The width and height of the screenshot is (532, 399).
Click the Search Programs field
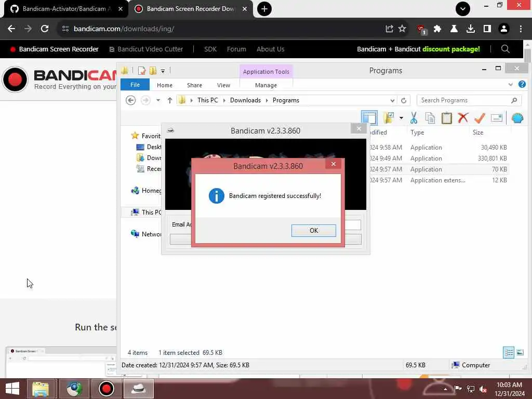pos(469,100)
